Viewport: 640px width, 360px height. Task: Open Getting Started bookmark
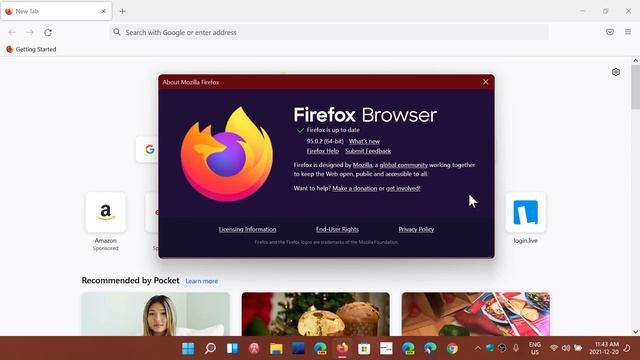(31, 49)
